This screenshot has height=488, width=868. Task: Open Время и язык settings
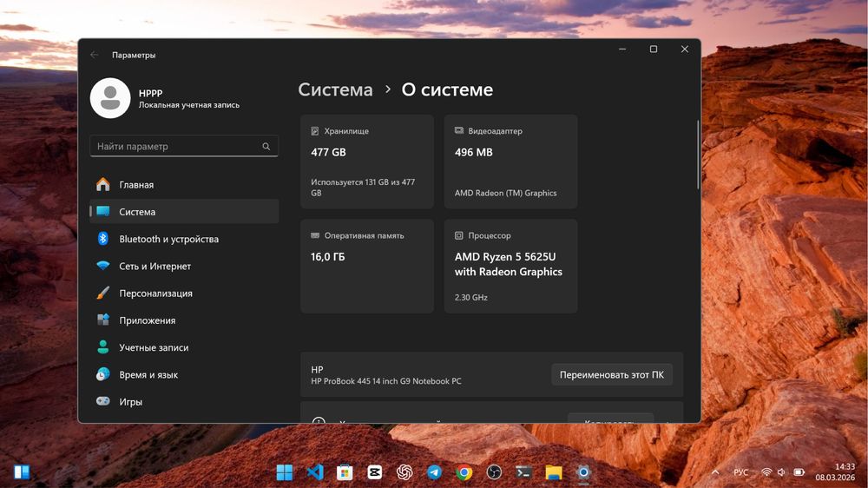point(184,374)
